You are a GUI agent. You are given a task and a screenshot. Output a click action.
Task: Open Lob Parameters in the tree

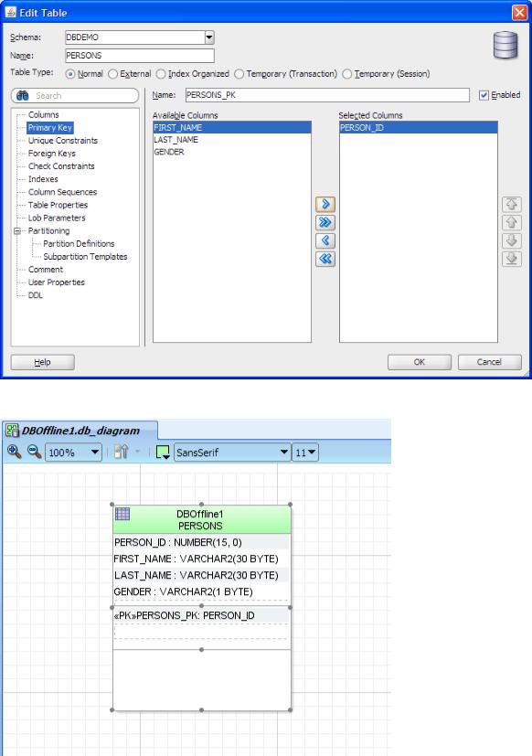(57, 218)
